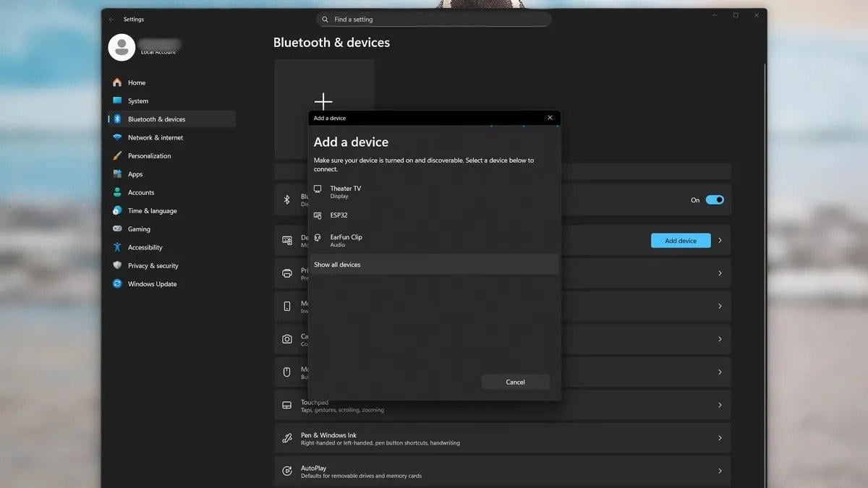This screenshot has height=488, width=868.
Task: Click the Personalization paintbrush icon
Action: click(x=117, y=156)
